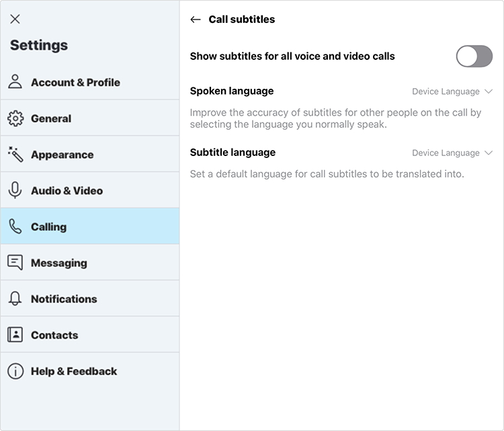This screenshot has height=431, width=504.
Task: Click the Account & Profile person icon
Action: tap(15, 82)
